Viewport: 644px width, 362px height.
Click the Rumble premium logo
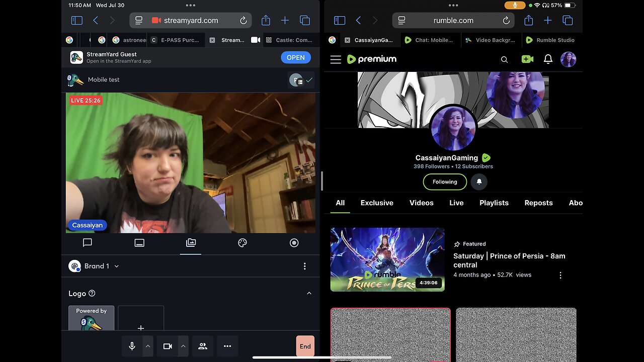(372, 59)
